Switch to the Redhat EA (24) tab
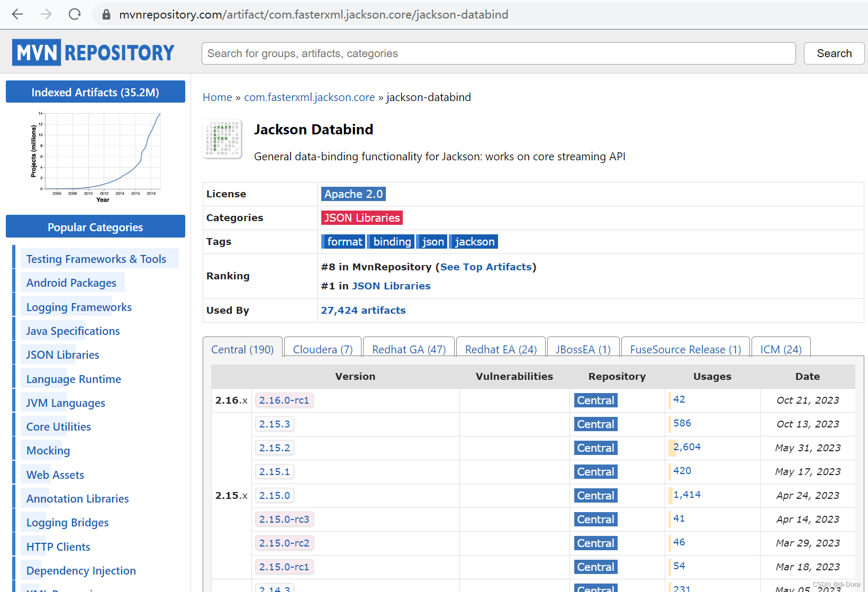Image resolution: width=868 pixels, height=592 pixels. [x=501, y=349]
